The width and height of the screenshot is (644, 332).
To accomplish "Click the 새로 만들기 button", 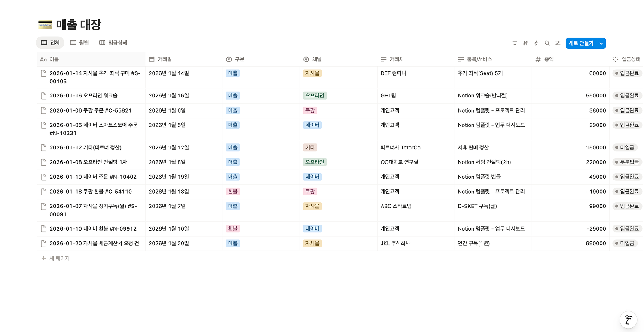I will click(581, 43).
